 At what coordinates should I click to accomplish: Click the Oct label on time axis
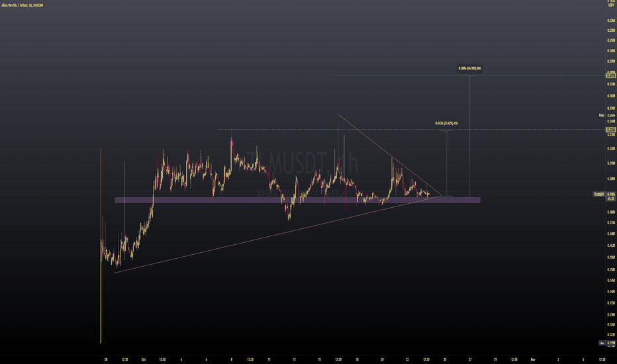click(143, 359)
